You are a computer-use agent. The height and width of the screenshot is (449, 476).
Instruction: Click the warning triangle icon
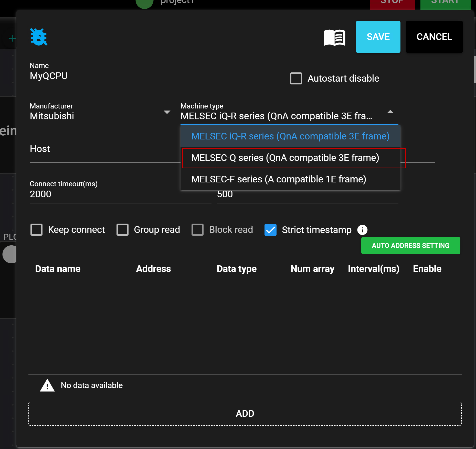pyautogui.click(x=47, y=385)
